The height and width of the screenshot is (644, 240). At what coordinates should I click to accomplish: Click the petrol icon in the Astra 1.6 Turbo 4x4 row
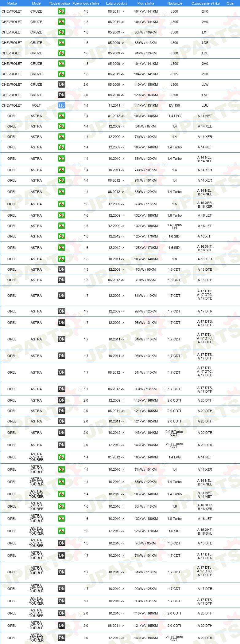pos(62,226)
